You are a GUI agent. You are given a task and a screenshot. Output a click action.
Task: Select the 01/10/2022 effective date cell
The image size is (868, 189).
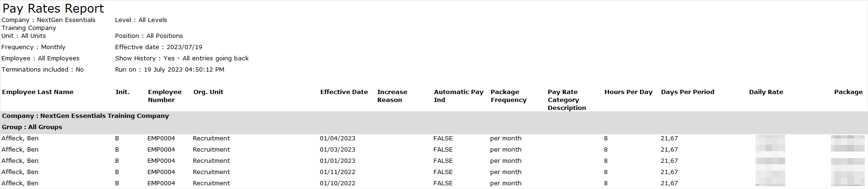coord(338,183)
